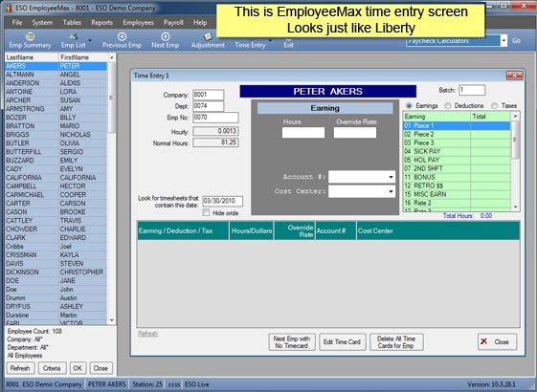The width and height of the screenshot is (537, 392).
Task: Select earning 04 SICK PAY
Action: pyautogui.click(x=457, y=151)
